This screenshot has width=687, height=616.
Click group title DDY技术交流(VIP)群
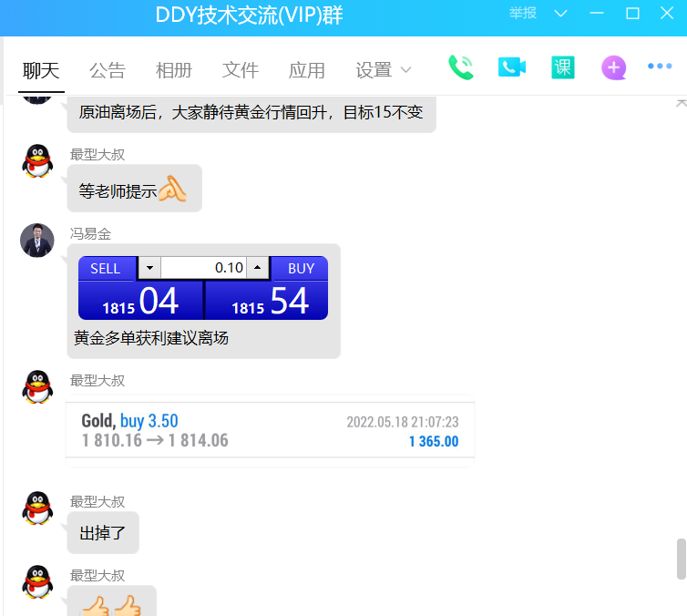click(250, 15)
